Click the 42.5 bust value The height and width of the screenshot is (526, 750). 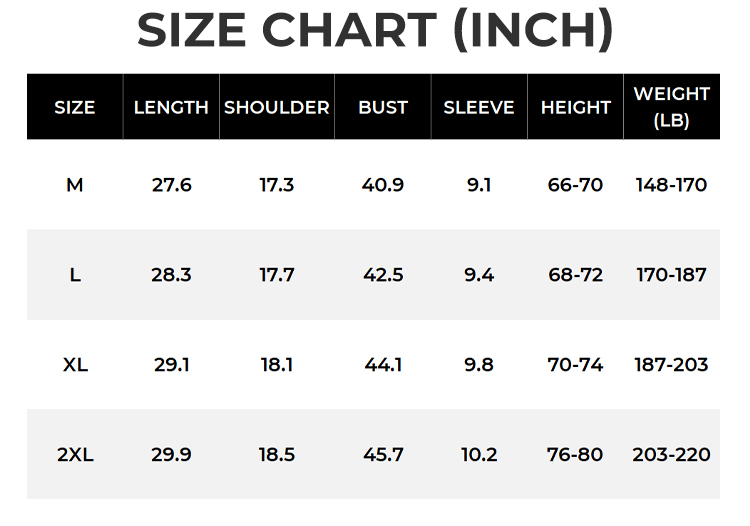click(383, 275)
